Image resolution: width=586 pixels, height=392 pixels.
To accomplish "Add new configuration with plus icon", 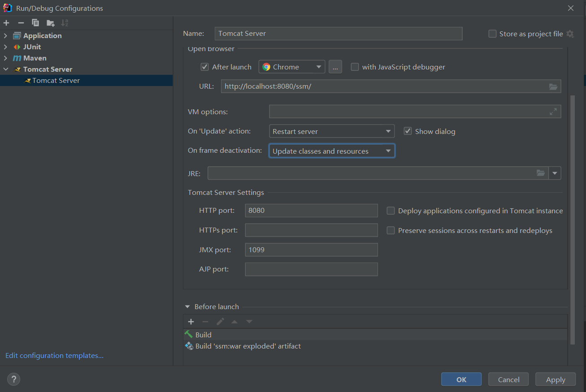I will 6,23.
